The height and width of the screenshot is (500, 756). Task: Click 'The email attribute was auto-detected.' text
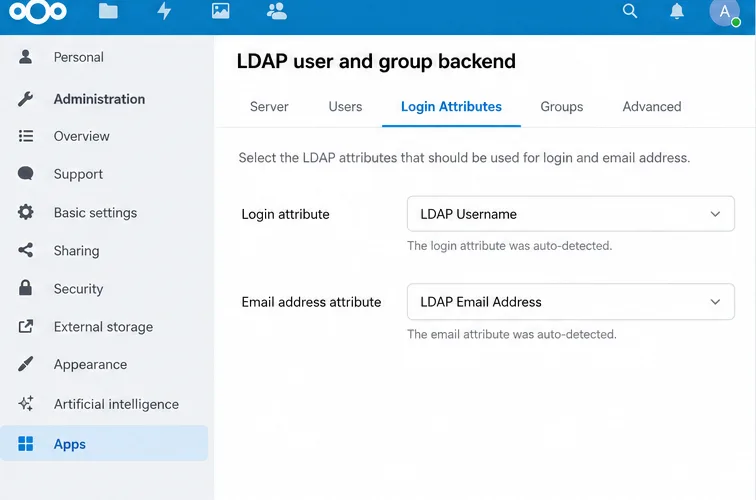coord(512,334)
